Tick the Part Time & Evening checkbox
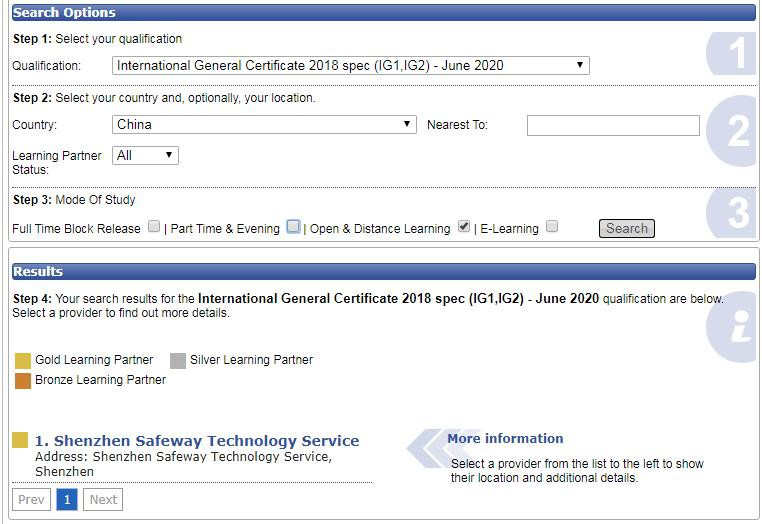Screen dimensions: 762x524 [x=293, y=227]
